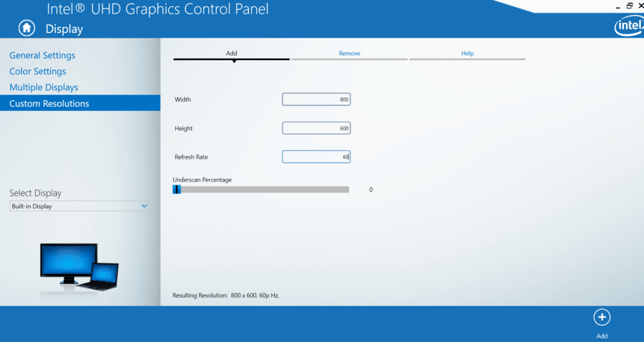Go to the Home screen icon
The image size is (644, 342).
tap(26, 29)
